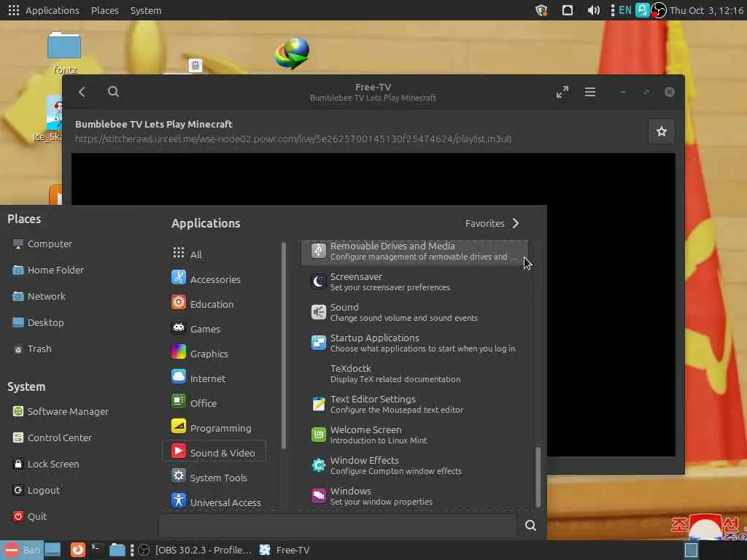747x560 pixels.
Task: Switch to Free-TV taskbar entry
Action: point(285,550)
